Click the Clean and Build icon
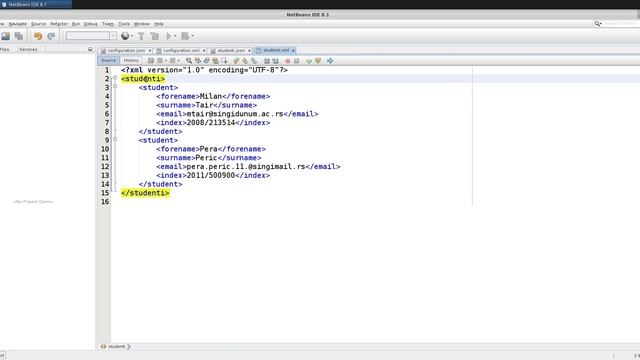The width and height of the screenshot is (640, 360). tap(155, 36)
